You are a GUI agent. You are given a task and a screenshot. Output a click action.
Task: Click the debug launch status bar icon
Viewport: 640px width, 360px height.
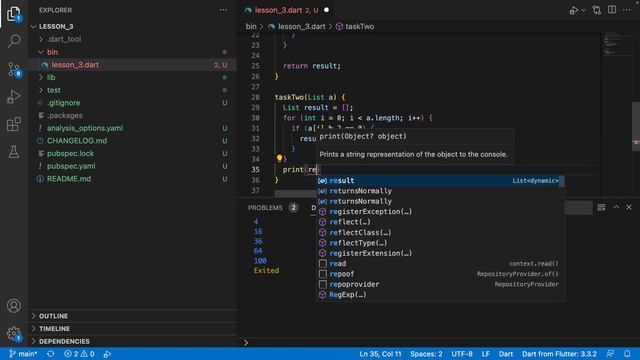(107, 354)
